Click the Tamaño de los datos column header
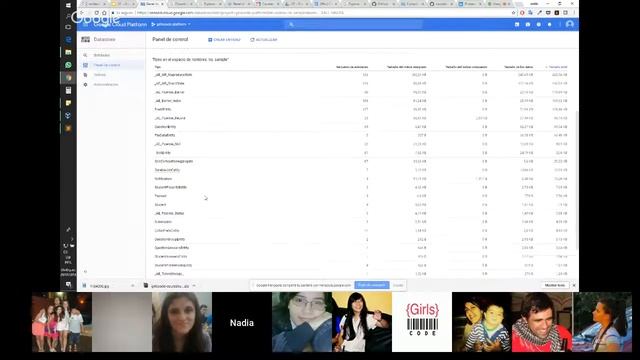Viewport: 640px width, 360px height. 518,67
